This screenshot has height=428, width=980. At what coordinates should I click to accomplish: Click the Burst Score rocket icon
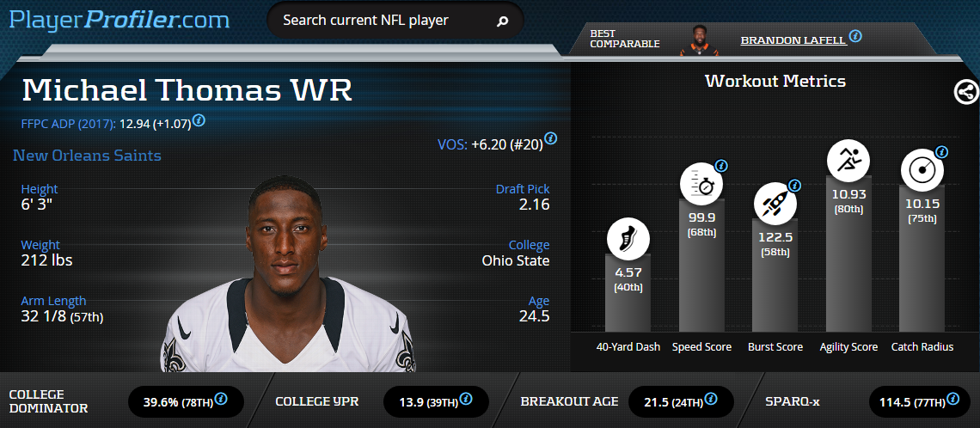click(x=775, y=204)
